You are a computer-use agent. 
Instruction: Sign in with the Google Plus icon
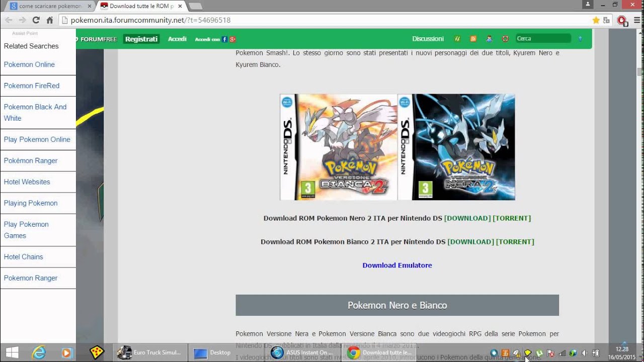click(x=232, y=39)
